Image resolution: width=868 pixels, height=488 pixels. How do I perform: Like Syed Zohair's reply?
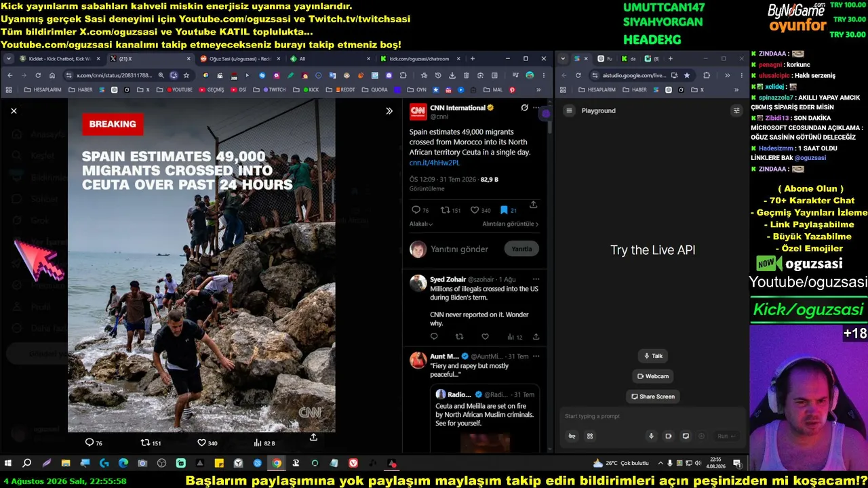(x=485, y=337)
